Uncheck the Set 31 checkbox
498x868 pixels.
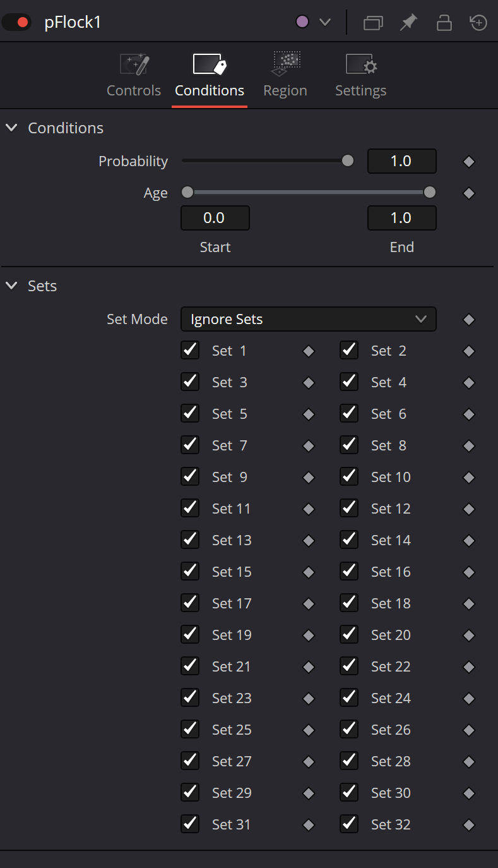190,824
